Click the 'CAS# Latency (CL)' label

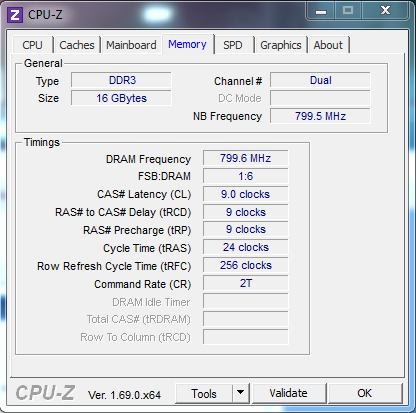[x=144, y=194]
